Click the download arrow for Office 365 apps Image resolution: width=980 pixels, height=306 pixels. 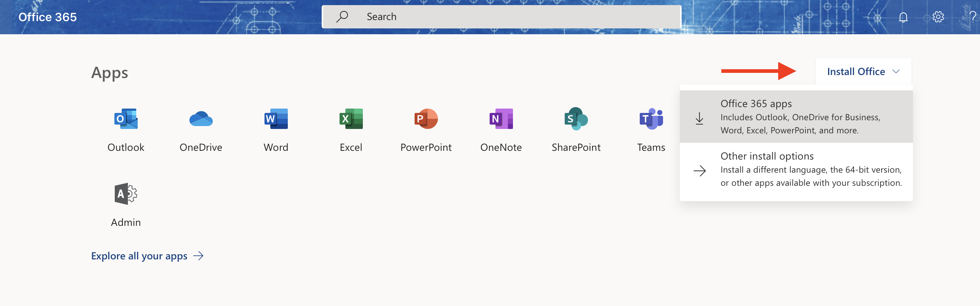[x=699, y=118]
